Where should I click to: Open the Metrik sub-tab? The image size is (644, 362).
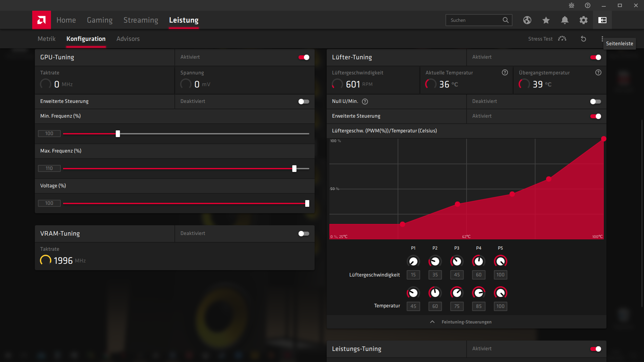coord(46,39)
